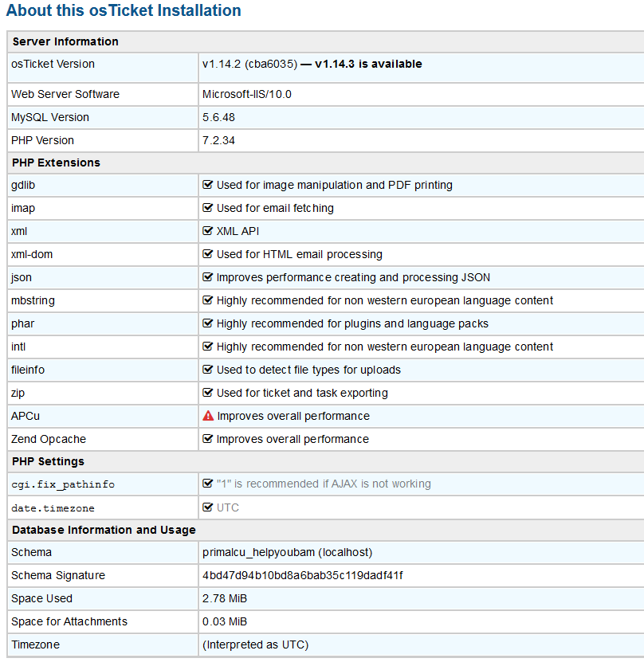Click the imap email fetching check icon
The width and height of the screenshot is (644, 666).
coord(208,208)
